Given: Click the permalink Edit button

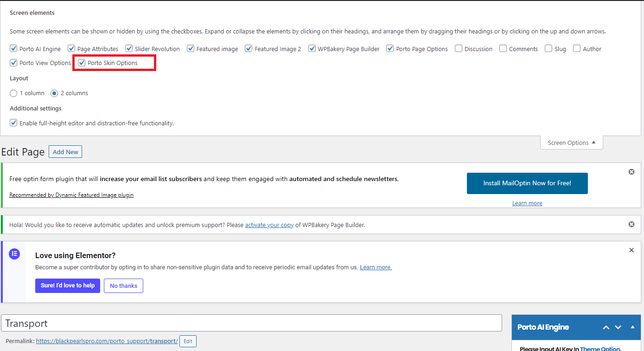Looking at the screenshot, I should point(188,341).
